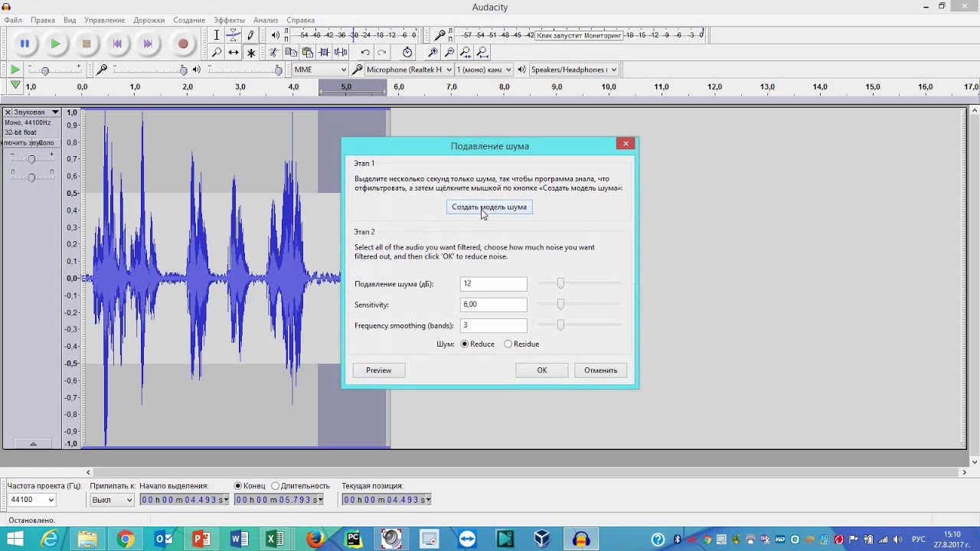Screen dimensions: 980x551
Task: Open the Звуковая track name menu
Action: coord(37,112)
